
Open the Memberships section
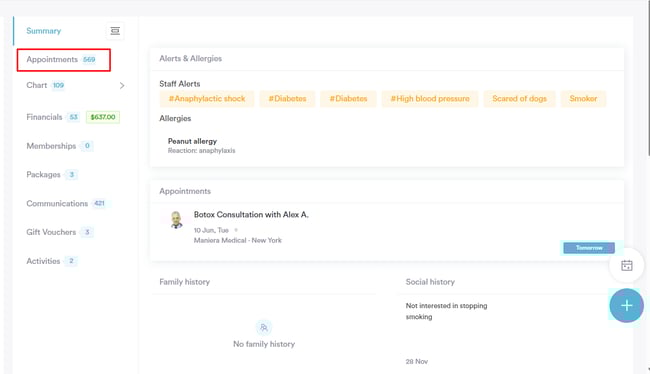click(x=51, y=146)
